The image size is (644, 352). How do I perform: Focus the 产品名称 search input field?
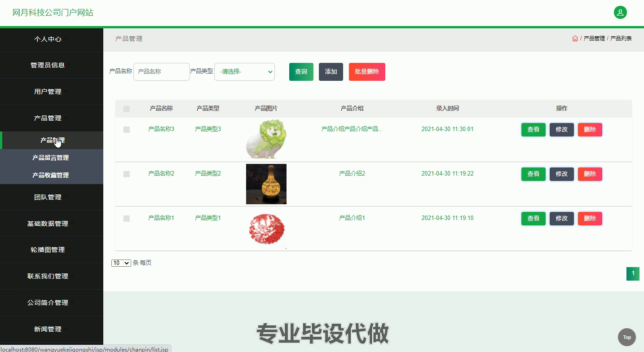click(162, 72)
